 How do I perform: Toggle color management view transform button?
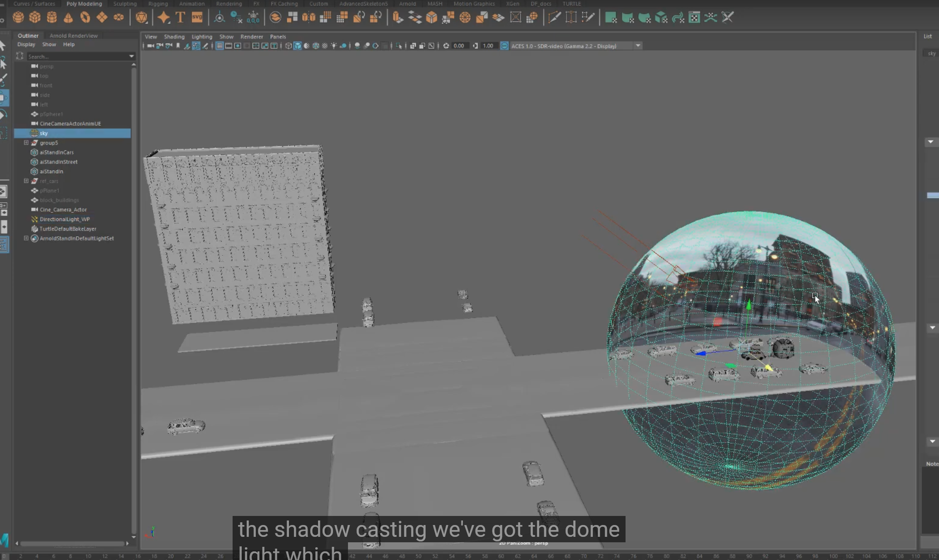504,46
